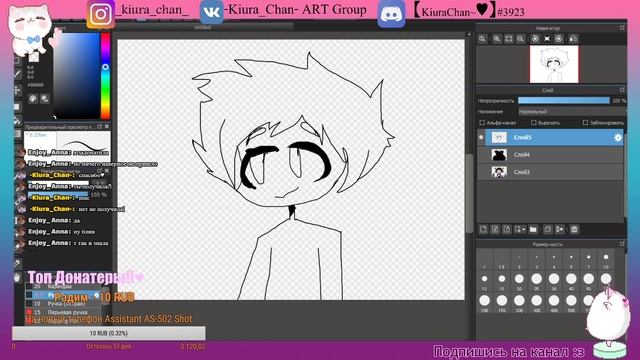The width and height of the screenshot is (640, 360).
Task: Adjust the Непрозрачность opacity slider
Action: pyautogui.click(x=564, y=100)
